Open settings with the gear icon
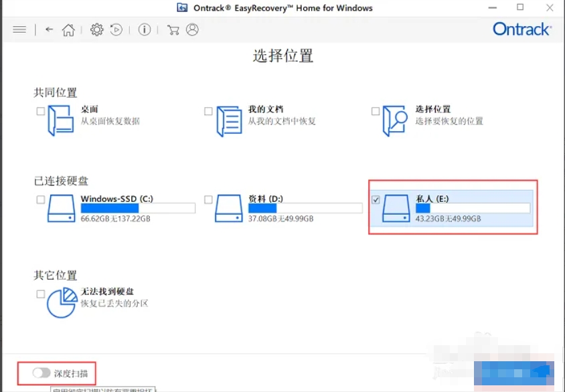Screen dimensions: 565x392 coord(96,29)
